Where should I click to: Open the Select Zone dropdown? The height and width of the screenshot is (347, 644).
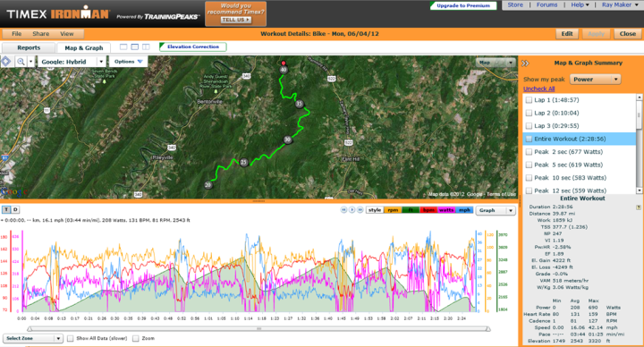[x=33, y=338]
